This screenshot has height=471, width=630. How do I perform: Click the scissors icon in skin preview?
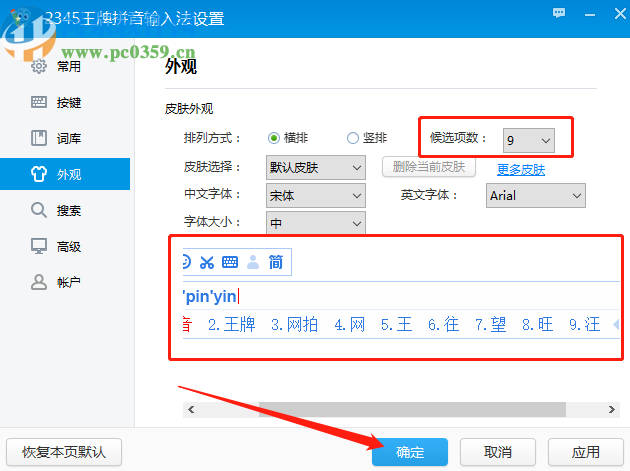(x=207, y=262)
